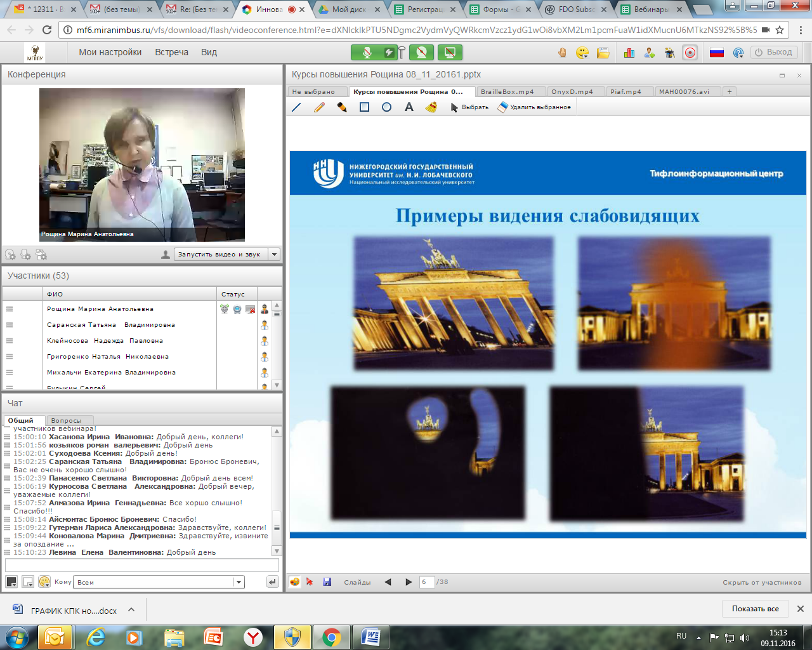The height and width of the screenshot is (650, 812).
Task: Click the help question mark icon
Action: tap(738, 53)
